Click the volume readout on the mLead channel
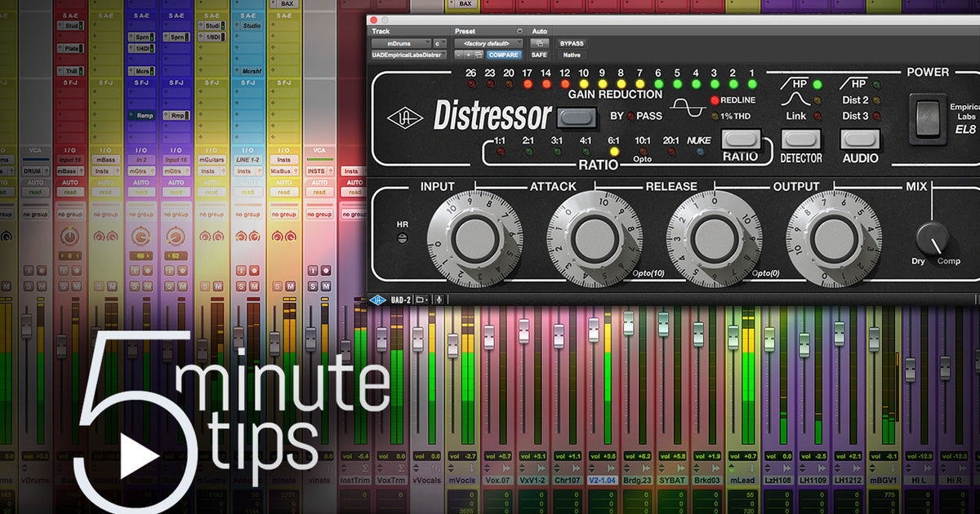Screen dimensions: 980x514 coord(742,456)
